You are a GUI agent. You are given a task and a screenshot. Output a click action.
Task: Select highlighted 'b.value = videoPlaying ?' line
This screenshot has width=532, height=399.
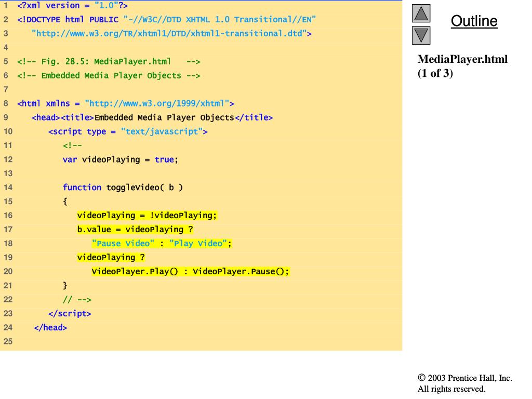click(135, 229)
